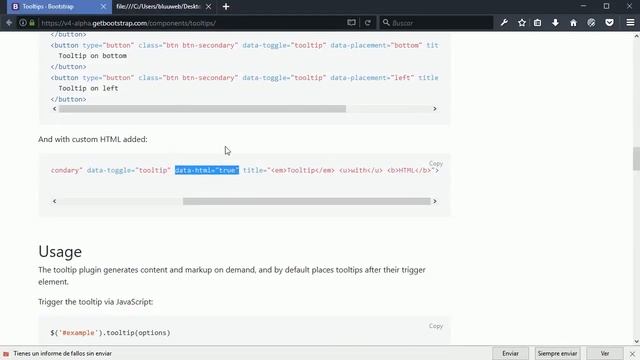Click custom HTML block scrollbar thumb
640x360 pixels.
coord(307,201)
